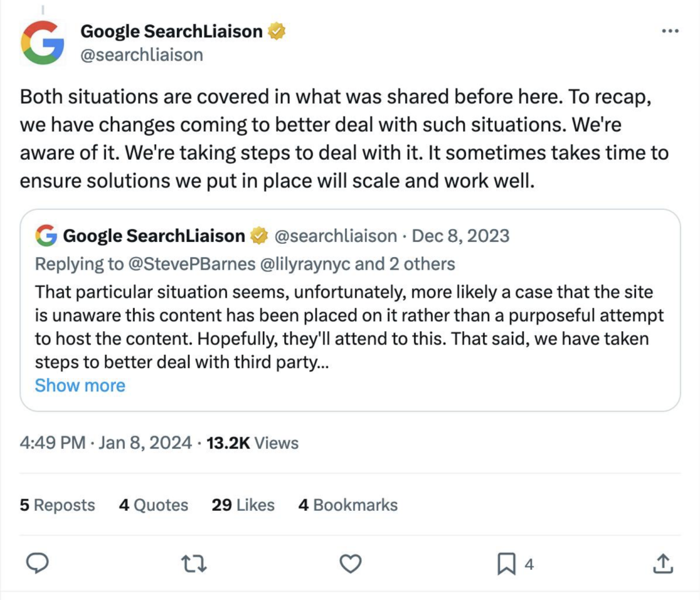View the 5 Reposts list
The width and height of the screenshot is (700, 600).
pyautogui.click(x=57, y=505)
